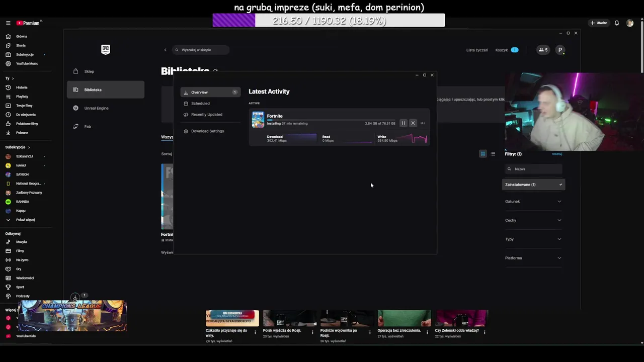Open the YouTube hamburger menu
The height and width of the screenshot is (362, 644).
(x=8, y=23)
